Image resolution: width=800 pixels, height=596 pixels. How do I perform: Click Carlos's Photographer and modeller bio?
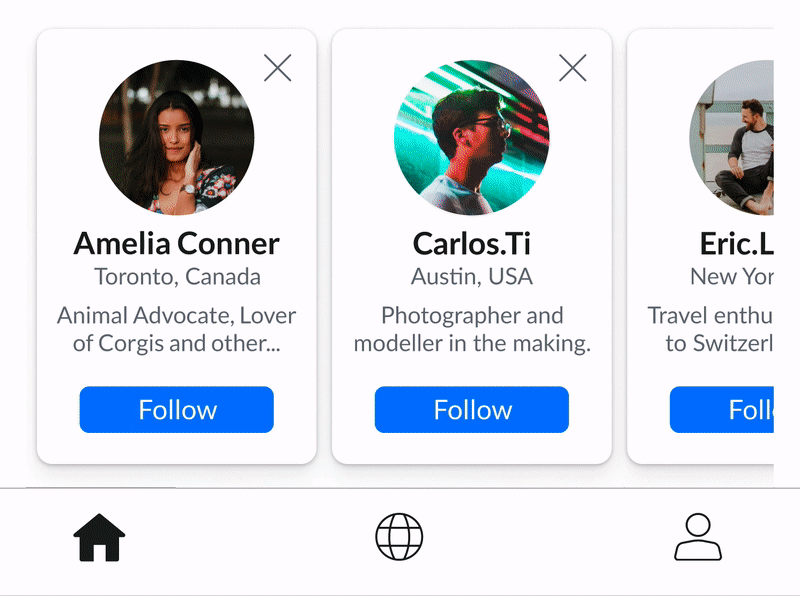click(472, 330)
